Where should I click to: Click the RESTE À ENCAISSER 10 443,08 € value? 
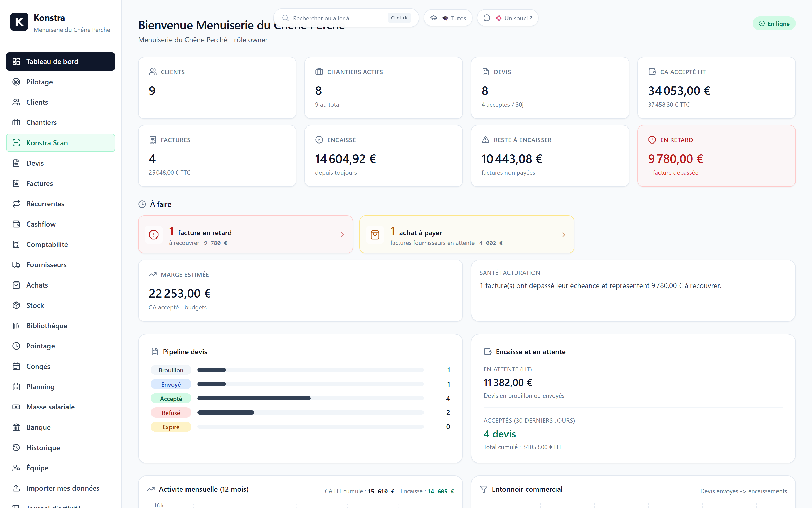(512, 159)
